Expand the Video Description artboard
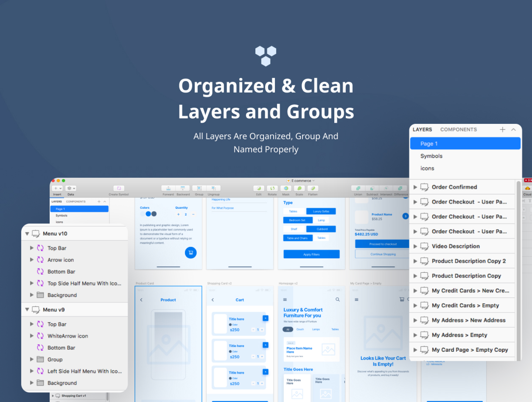Viewport: 532px width, 402px height. (x=415, y=246)
